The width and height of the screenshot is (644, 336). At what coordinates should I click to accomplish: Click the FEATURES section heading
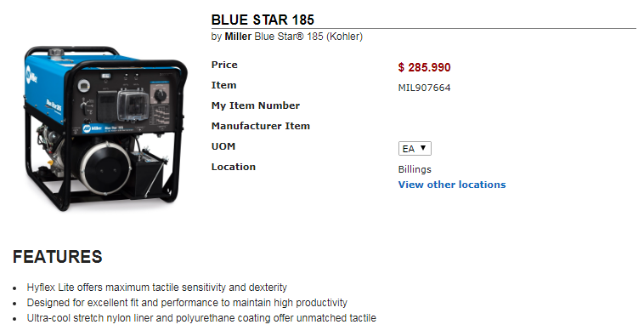58,257
